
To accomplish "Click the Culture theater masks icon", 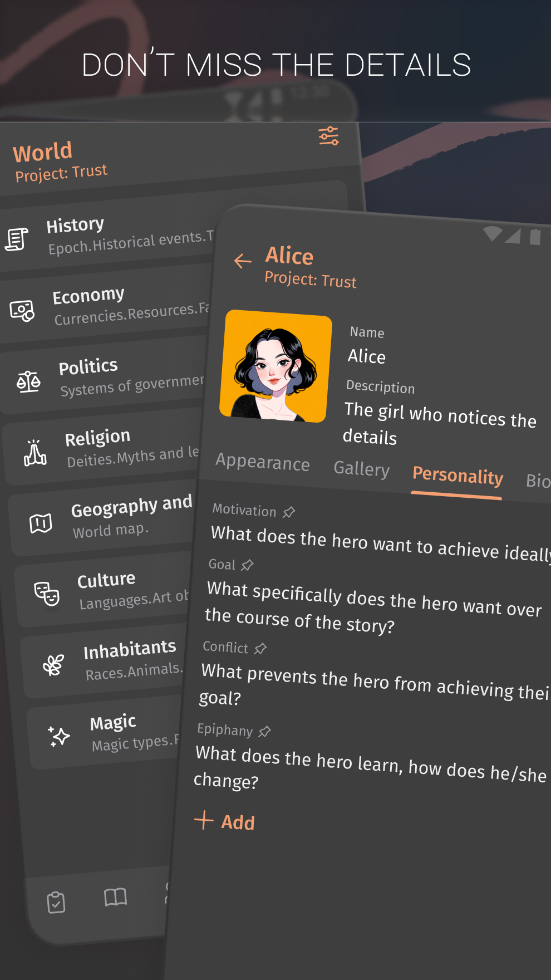I will click(47, 594).
